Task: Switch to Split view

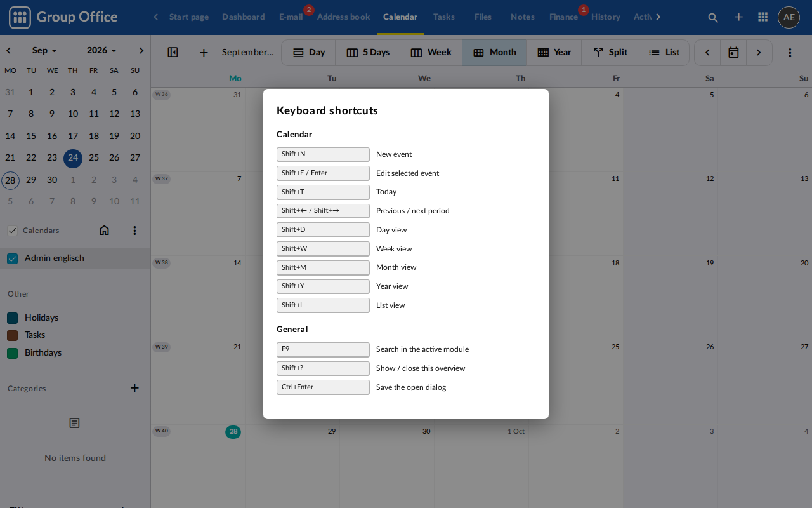Action: pyautogui.click(x=610, y=53)
